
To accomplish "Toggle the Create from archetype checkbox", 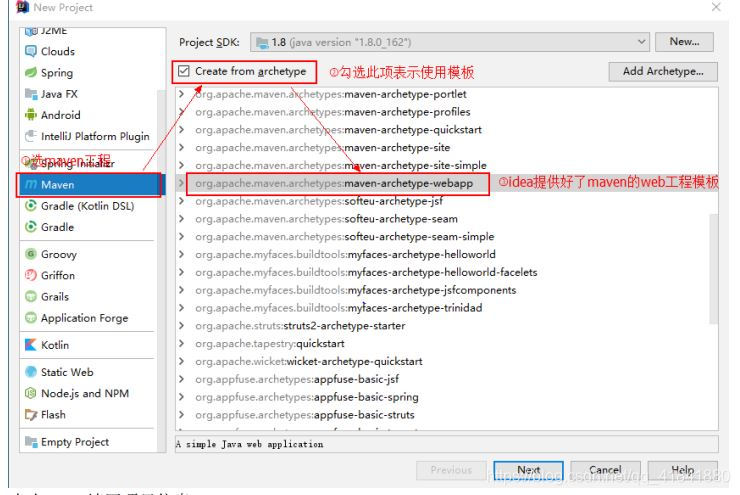I will coord(184,71).
